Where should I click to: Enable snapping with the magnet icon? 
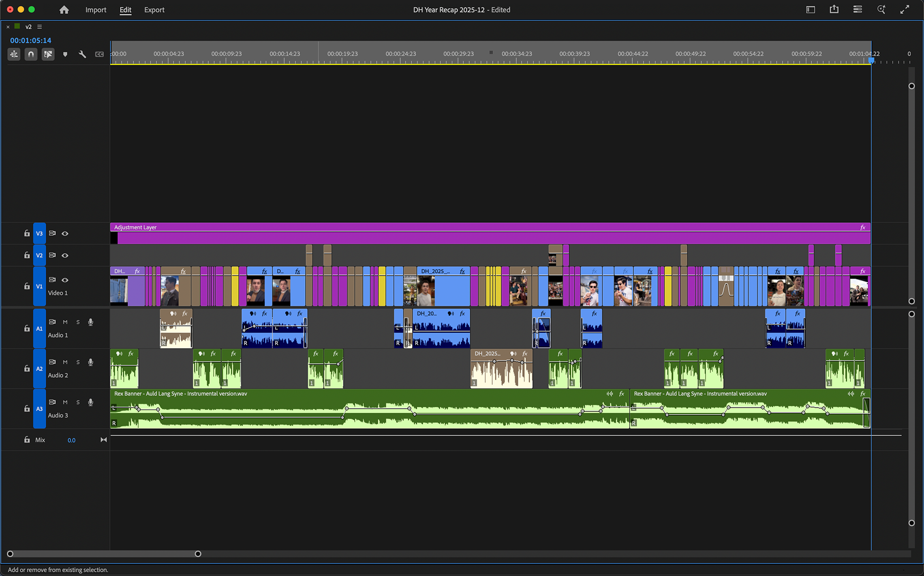coord(31,54)
